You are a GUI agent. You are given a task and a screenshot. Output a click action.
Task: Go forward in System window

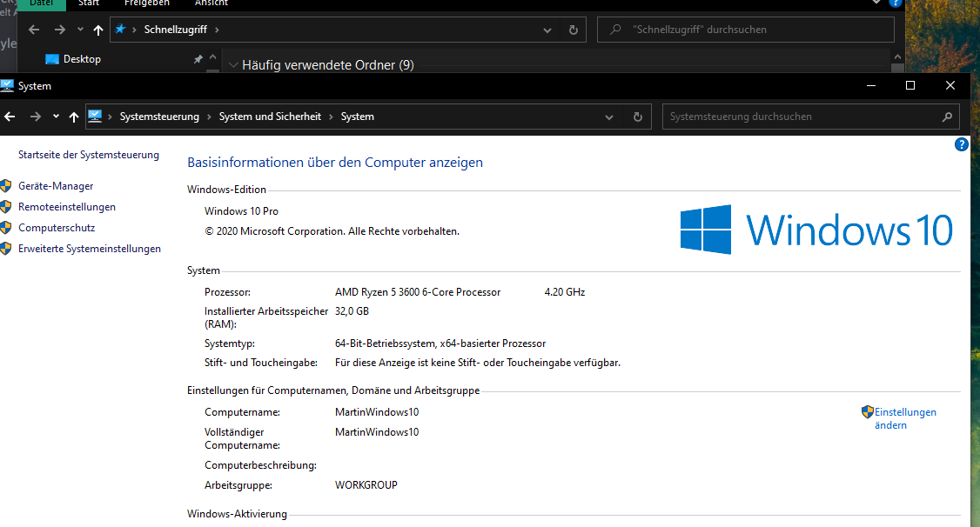pyautogui.click(x=36, y=117)
